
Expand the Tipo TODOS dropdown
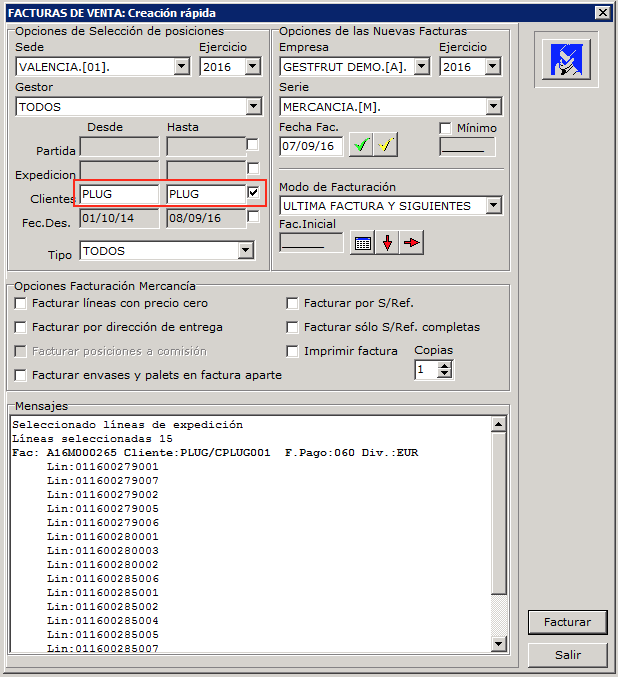coord(245,251)
